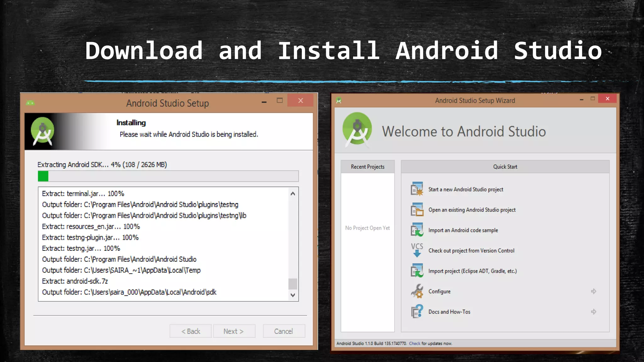This screenshot has height=362, width=644.
Task: Click the Android Studio logo in the Welcome header
Action: coord(357,130)
